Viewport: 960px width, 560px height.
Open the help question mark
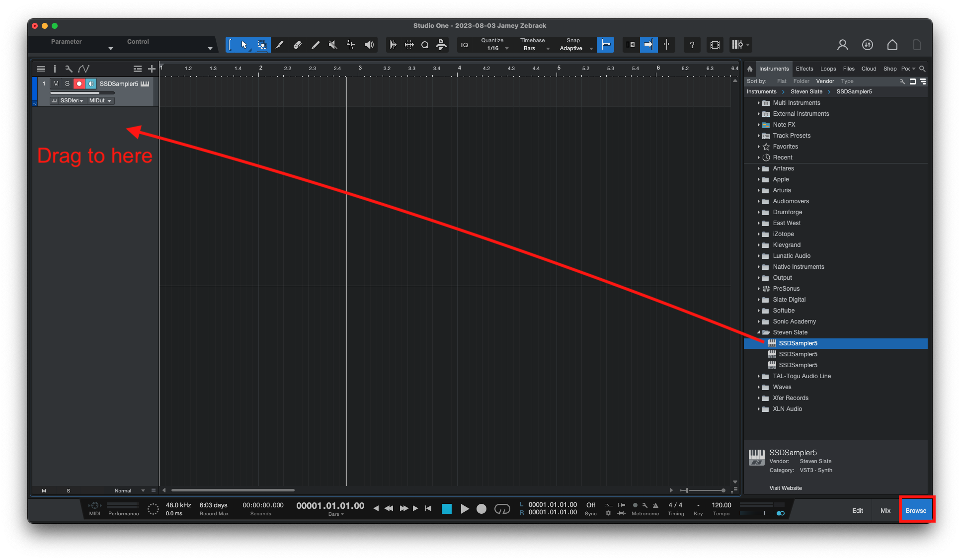(692, 45)
